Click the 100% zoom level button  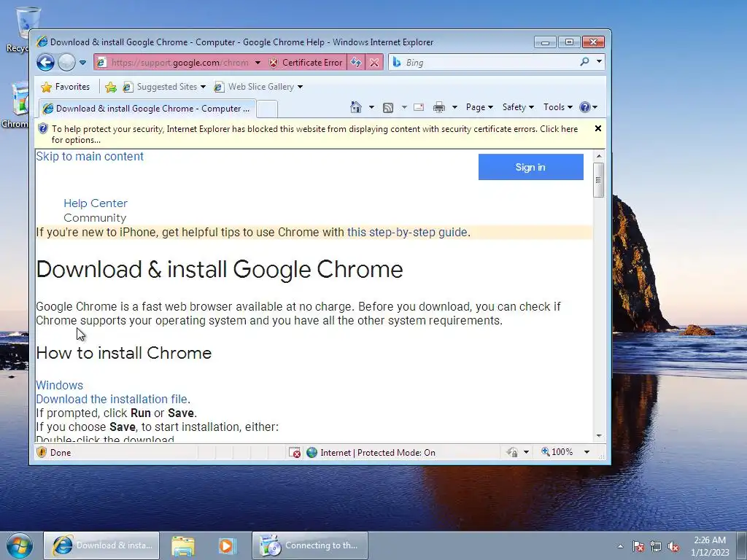click(x=557, y=452)
